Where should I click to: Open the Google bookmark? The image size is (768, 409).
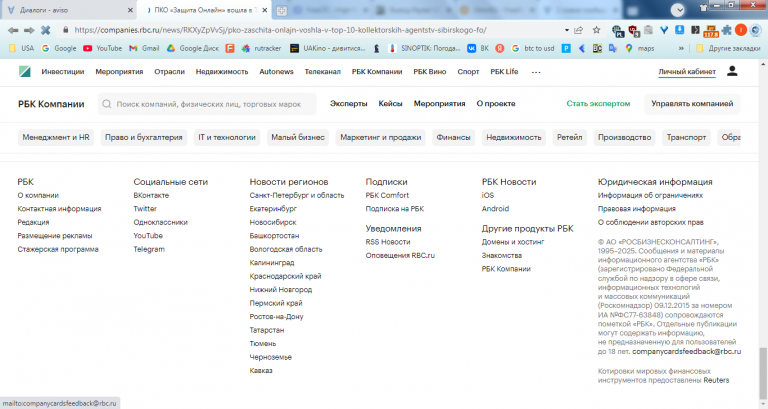coord(59,48)
